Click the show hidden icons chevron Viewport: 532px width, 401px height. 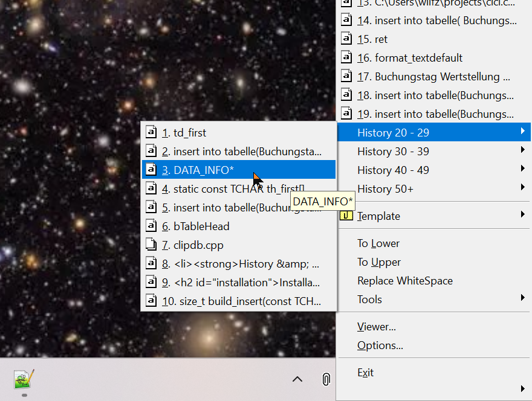click(x=297, y=379)
